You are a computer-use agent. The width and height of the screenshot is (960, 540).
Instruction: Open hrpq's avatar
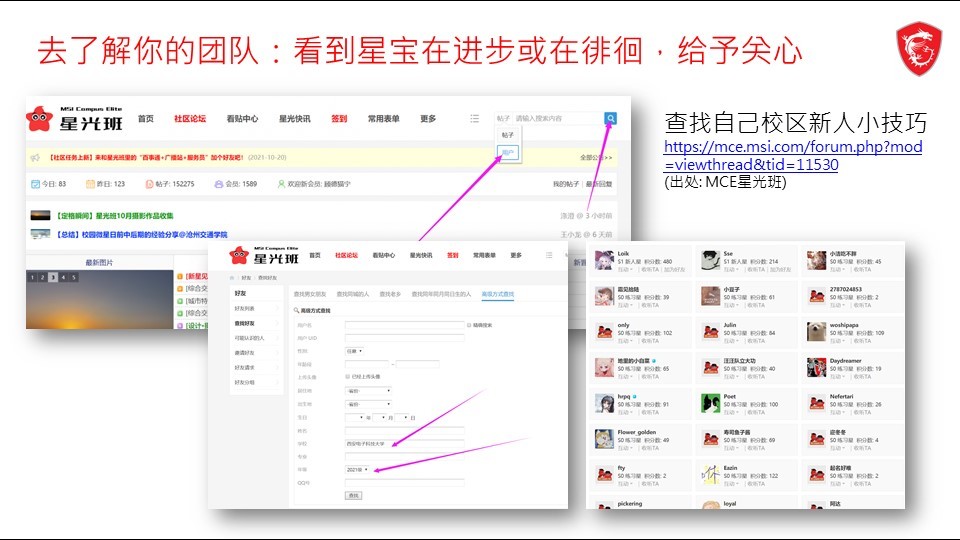pyautogui.click(x=604, y=403)
